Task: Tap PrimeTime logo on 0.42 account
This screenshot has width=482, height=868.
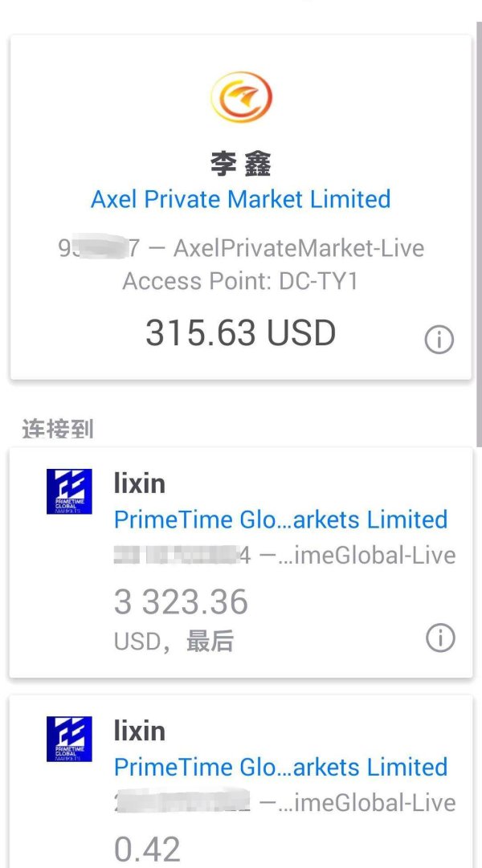Action: [x=70, y=739]
